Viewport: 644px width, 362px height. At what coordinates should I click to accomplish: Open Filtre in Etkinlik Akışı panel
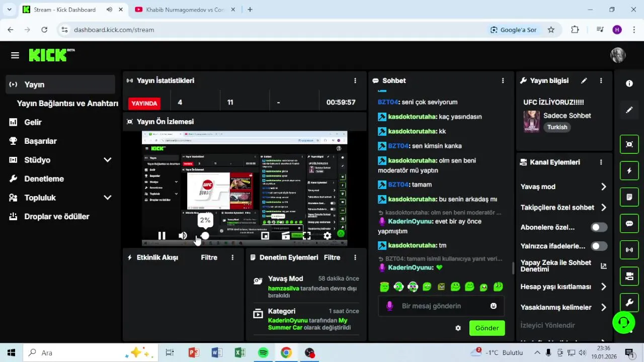pos(209,257)
